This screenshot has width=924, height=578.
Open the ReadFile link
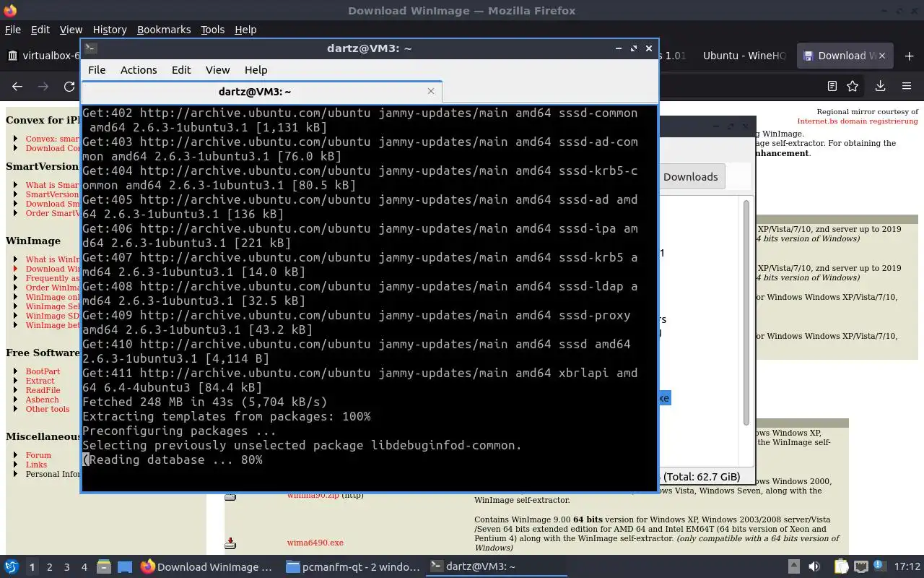[43, 390]
